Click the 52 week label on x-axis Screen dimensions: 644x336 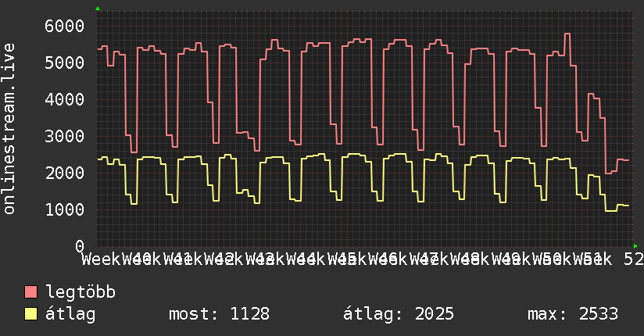(634, 259)
